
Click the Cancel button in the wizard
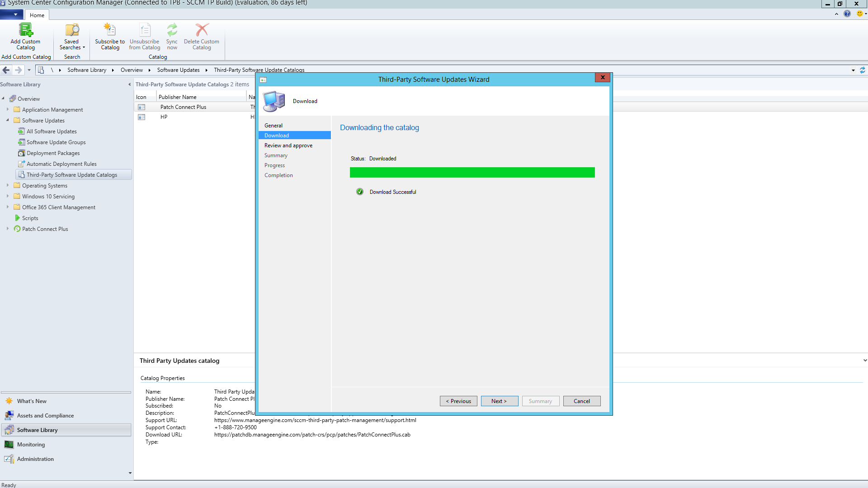coord(581,400)
